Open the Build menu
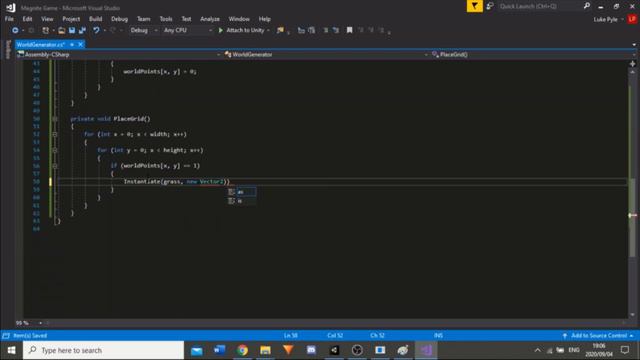640x360 pixels. point(96,19)
